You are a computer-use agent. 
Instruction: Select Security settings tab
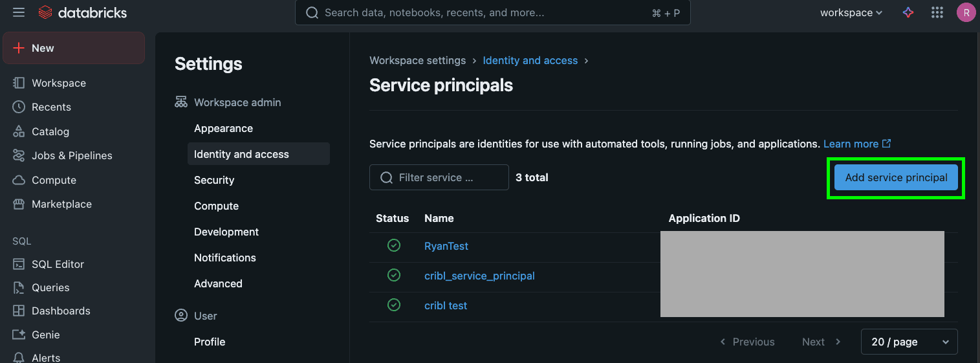pos(214,180)
